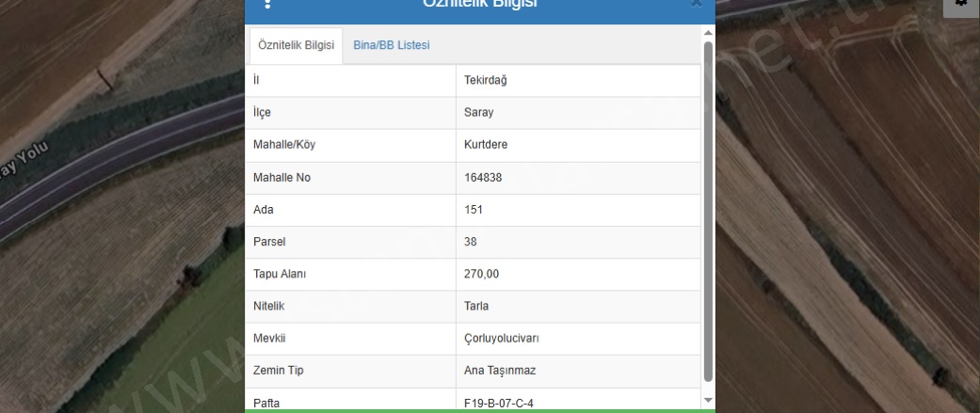The image size is (980, 413).
Task: Click the scrollbar down arrow
Action: (708, 401)
